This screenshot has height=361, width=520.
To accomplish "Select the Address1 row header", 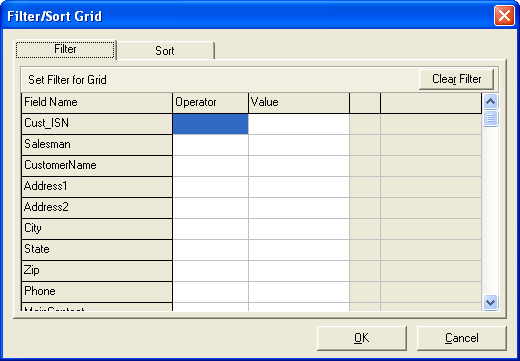I will [x=97, y=187].
